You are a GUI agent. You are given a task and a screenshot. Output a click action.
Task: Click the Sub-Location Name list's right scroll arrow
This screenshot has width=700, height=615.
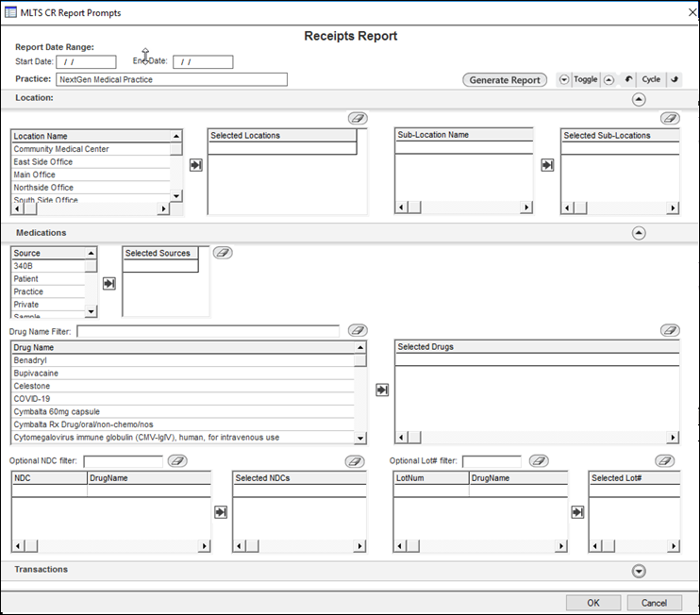(x=526, y=208)
